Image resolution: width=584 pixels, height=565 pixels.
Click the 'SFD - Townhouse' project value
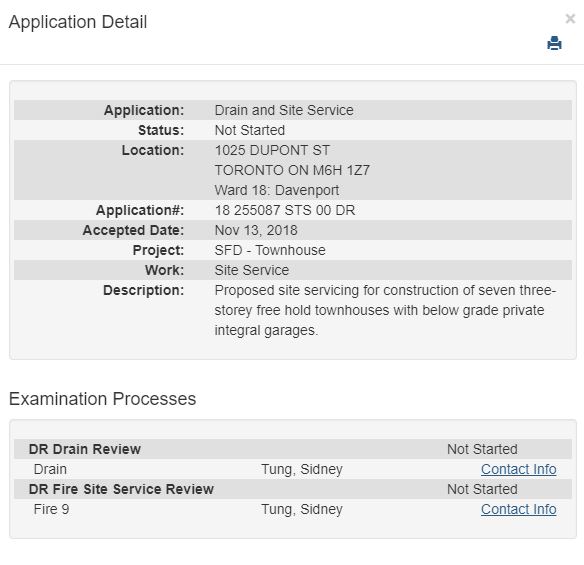[270, 250]
